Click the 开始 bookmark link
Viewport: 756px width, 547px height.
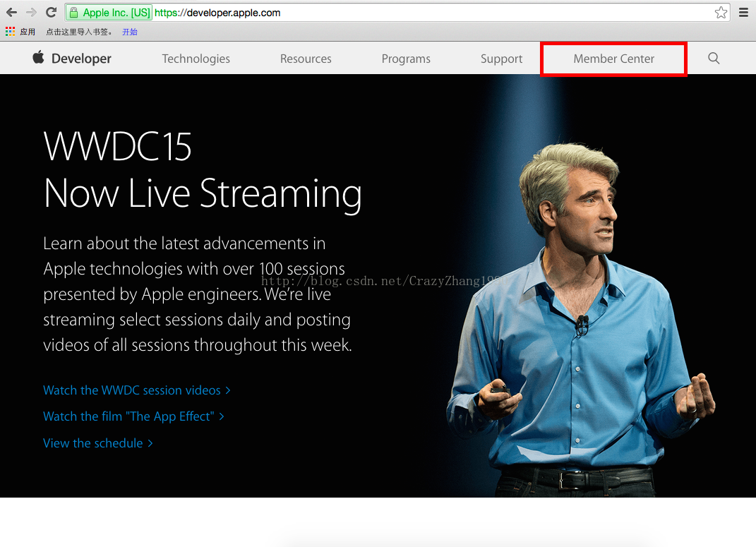click(130, 32)
